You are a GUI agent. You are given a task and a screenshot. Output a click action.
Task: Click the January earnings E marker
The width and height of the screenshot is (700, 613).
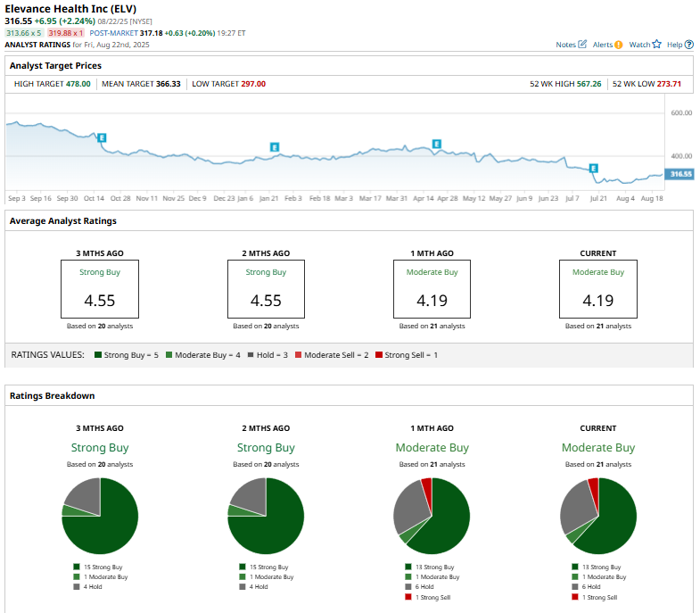pos(275,147)
